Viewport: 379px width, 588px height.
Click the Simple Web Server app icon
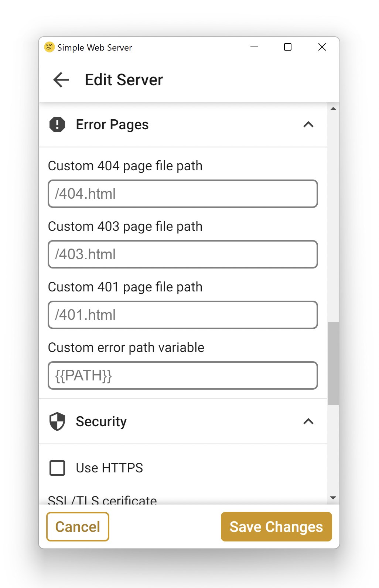49,47
